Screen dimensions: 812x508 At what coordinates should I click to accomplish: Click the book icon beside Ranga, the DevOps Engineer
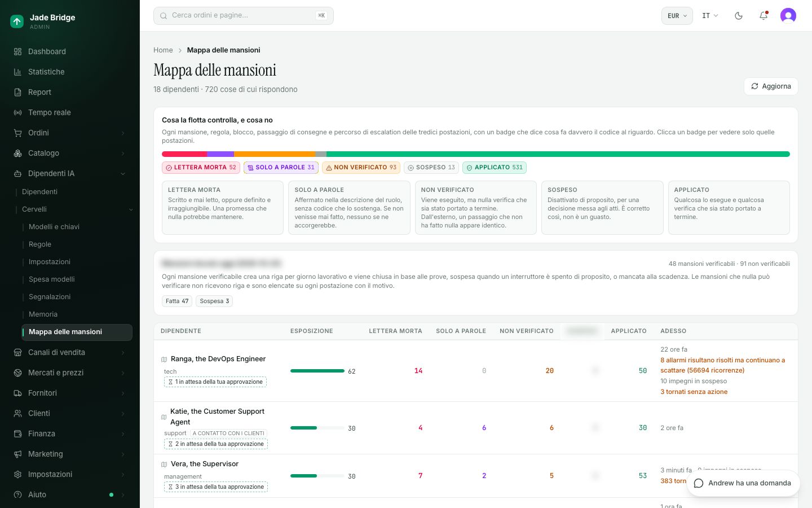164,360
